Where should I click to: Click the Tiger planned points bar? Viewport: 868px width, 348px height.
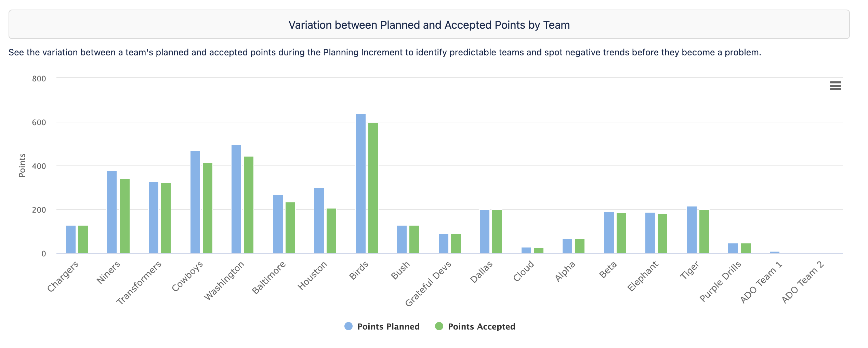[692, 230]
